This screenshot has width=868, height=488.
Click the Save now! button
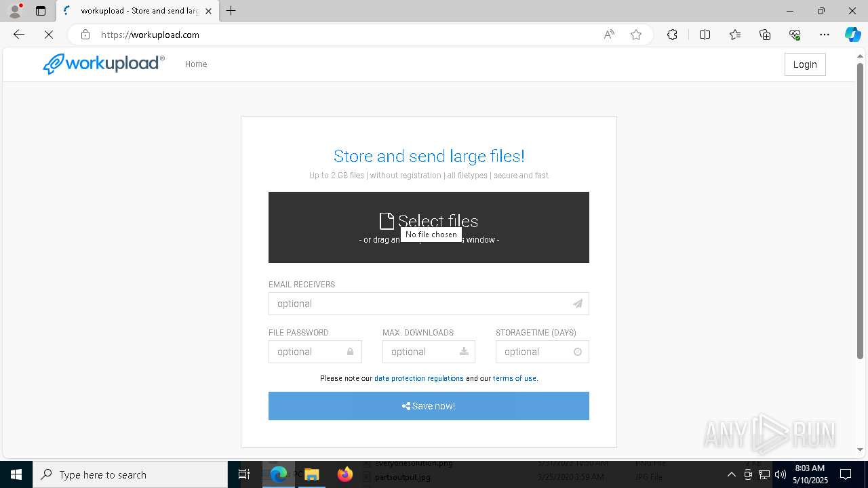(x=429, y=406)
